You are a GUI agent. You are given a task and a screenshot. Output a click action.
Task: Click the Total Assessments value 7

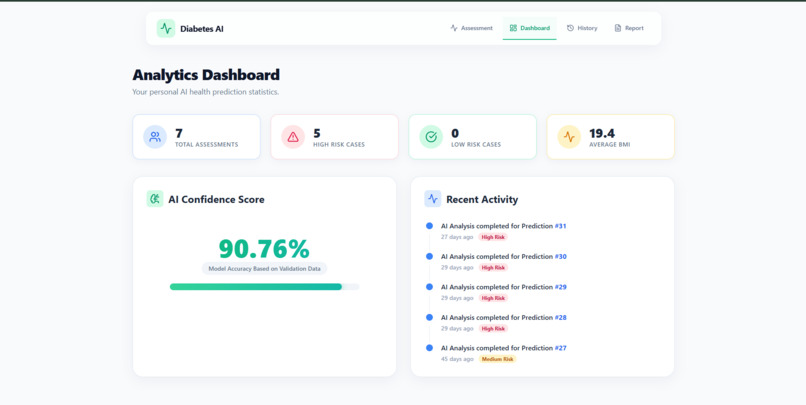[x=179, y=134]
